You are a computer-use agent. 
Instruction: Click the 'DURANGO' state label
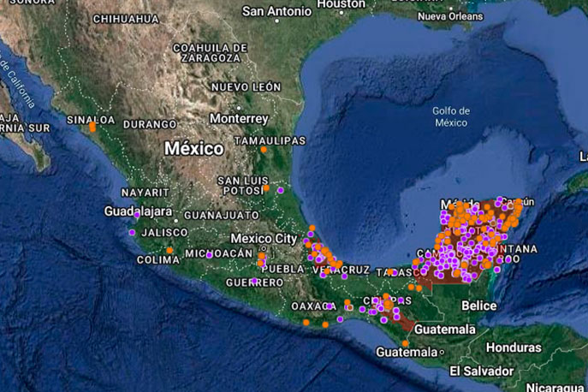click(x=150, y=124)
